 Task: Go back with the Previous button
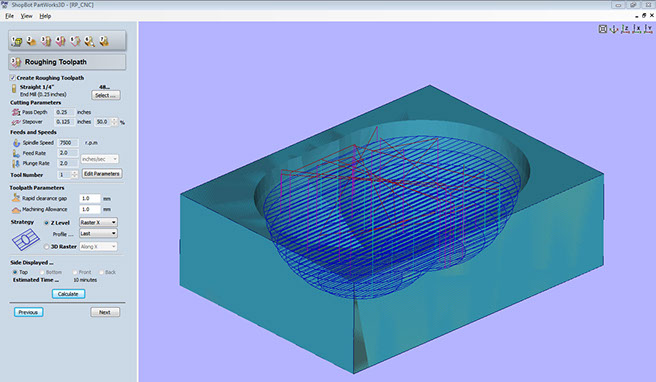point(28,312)
